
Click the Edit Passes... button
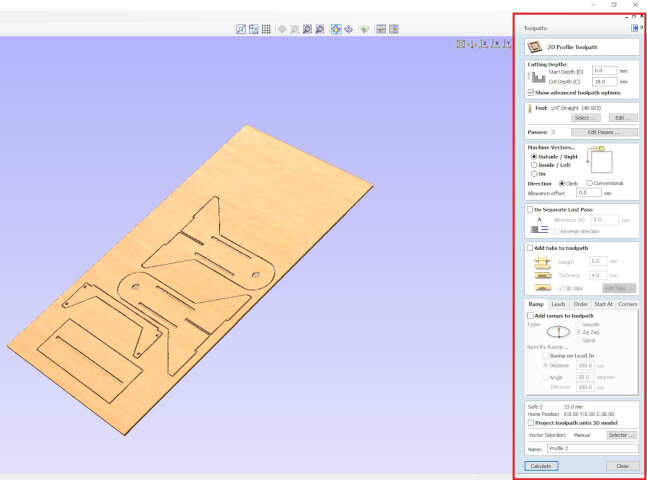pyautogui.click(x=604, y=132)
